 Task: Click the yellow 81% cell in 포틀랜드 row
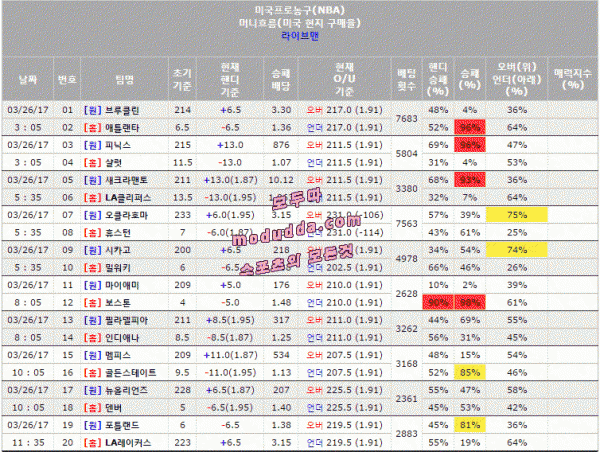470,425
